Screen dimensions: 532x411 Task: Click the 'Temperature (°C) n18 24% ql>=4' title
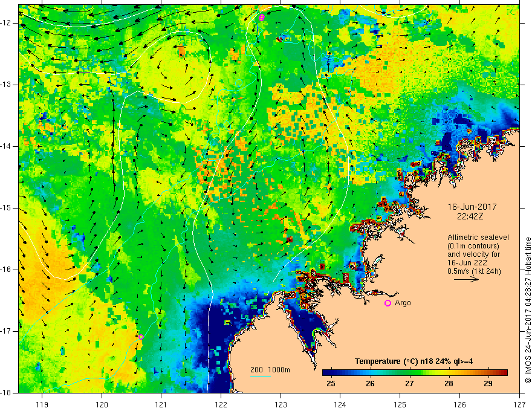[414, 361]
